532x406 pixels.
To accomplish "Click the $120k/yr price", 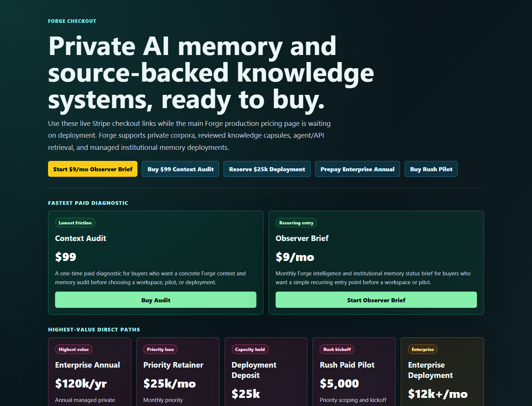I will (81, 383).
